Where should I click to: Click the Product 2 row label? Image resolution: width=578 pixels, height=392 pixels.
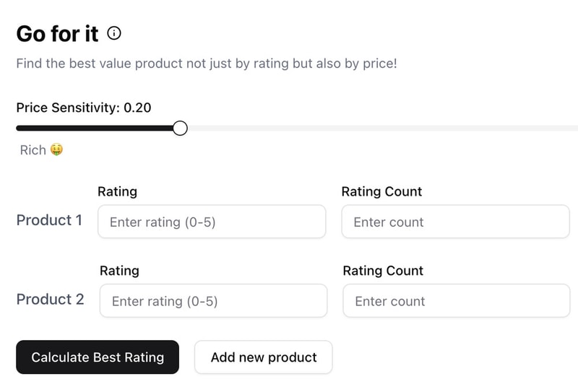click(x=50, y=299)
